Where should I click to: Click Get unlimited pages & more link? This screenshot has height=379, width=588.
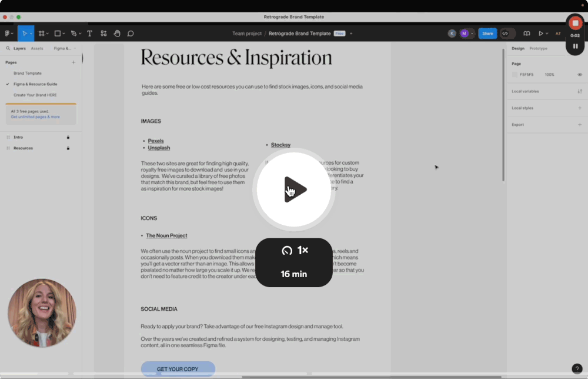pos(35,117)
